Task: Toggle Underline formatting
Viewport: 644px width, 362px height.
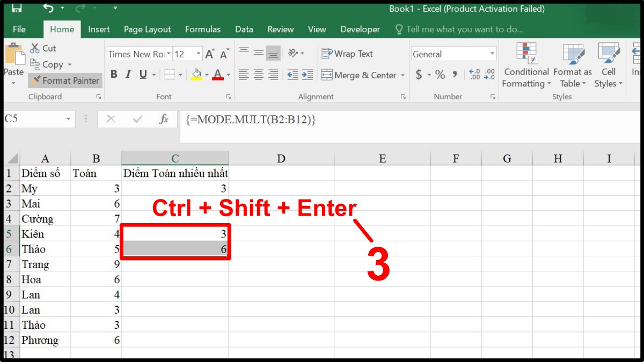Action: coord(143,75)
